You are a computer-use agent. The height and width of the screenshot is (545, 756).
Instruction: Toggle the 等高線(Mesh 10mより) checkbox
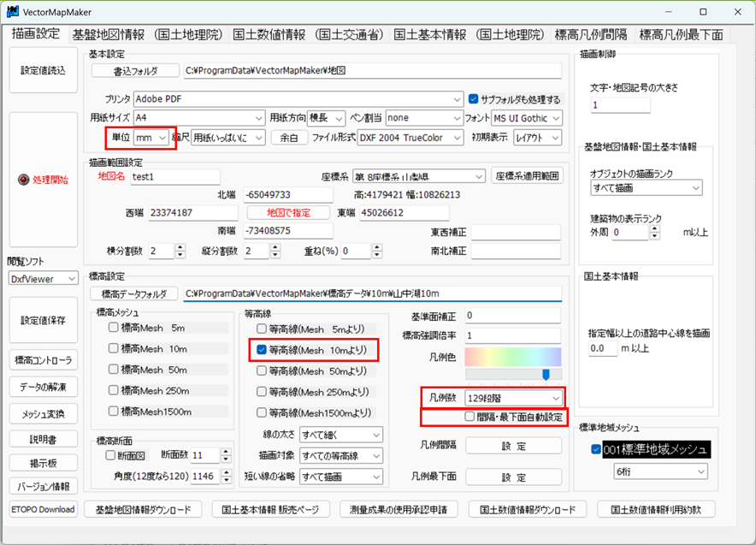point(263,349)
